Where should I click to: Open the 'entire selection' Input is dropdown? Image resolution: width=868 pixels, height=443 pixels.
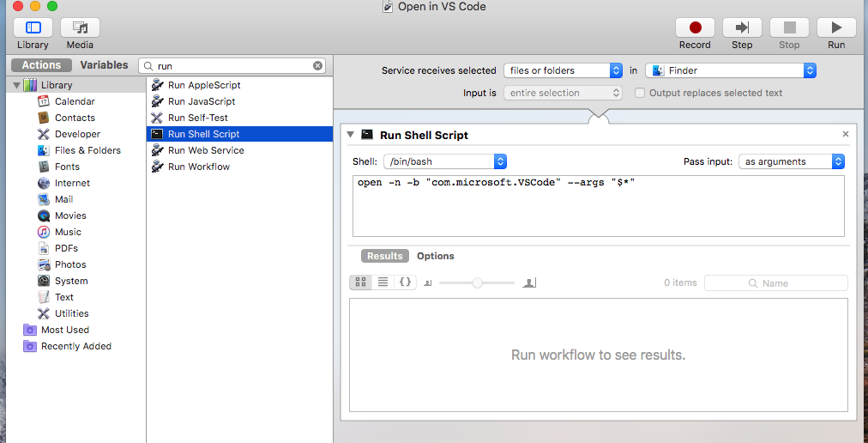click(x=563, y=93)
